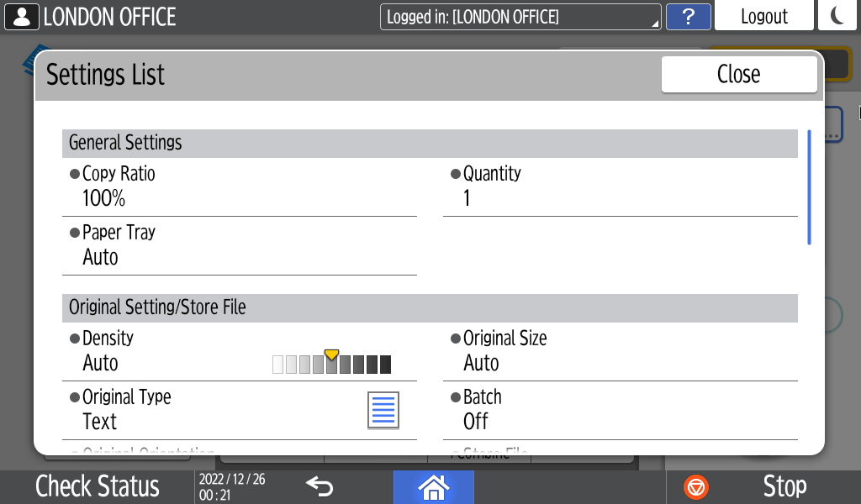The width and height of the screenshot is (861, 504).
Task: Select the Quantity setting entry
Action: point(620,186)
